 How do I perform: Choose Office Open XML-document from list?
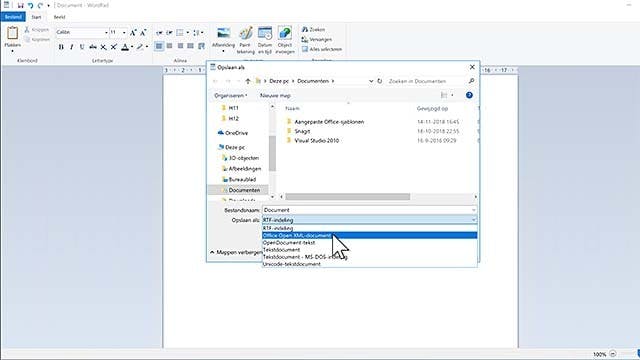point(369,236)
